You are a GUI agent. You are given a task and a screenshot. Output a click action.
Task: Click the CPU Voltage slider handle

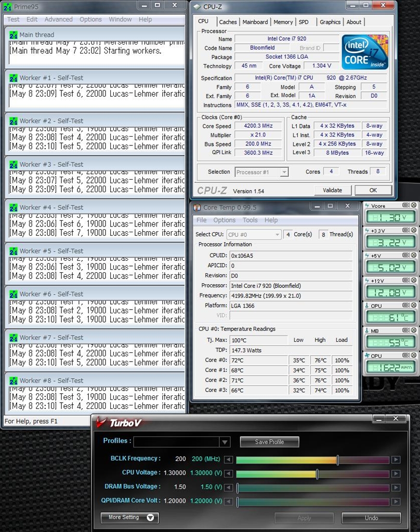[317, 474]
